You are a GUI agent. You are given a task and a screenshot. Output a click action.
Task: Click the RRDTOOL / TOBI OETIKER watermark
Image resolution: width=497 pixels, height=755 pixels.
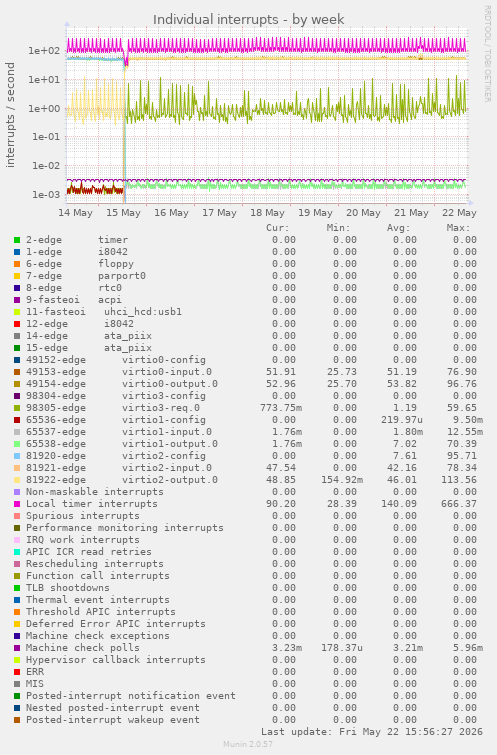coord(487,53)
